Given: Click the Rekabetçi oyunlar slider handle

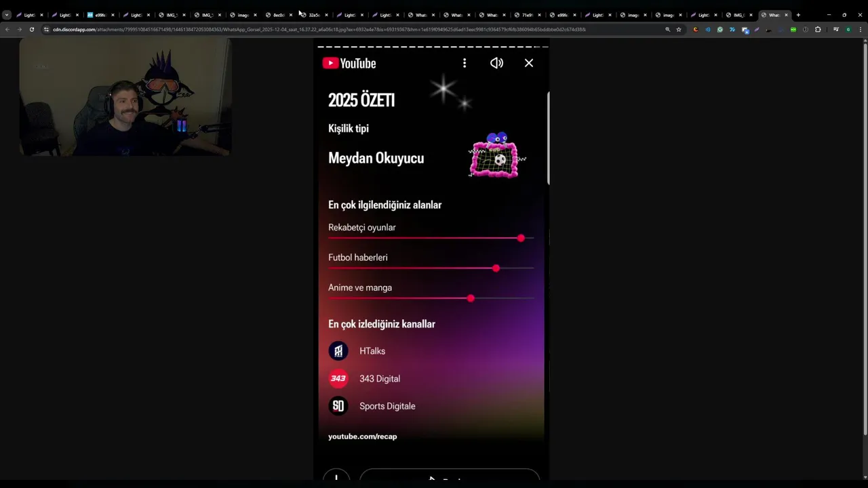Looking at the screenshot, I should [521, 239].
